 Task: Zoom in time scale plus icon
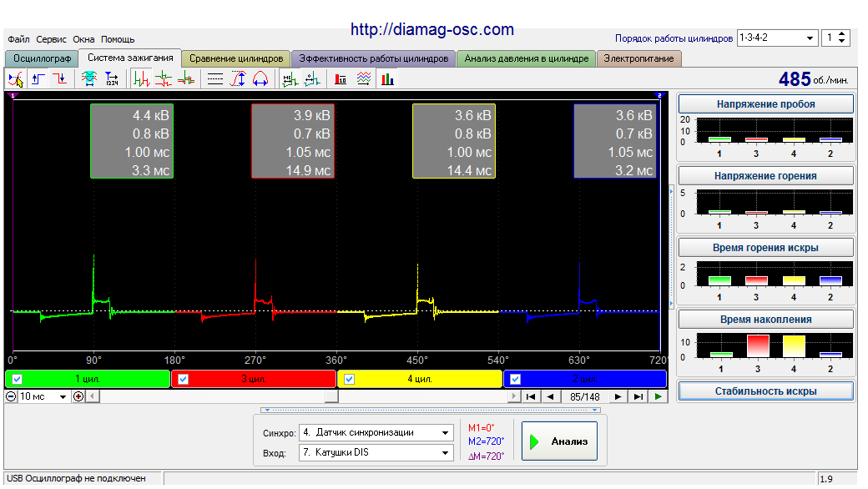(78, 396)
